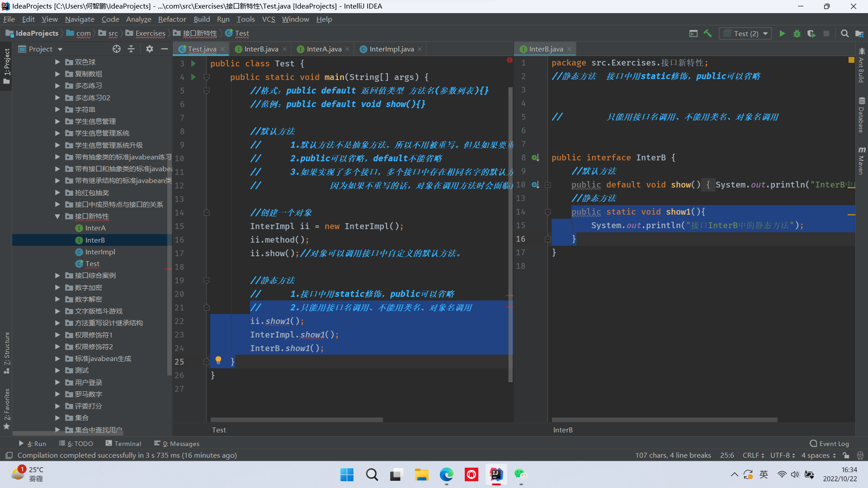The image size is (868, 488).
Task: Open the Refactor menu
Action: (x=172, y=19)
